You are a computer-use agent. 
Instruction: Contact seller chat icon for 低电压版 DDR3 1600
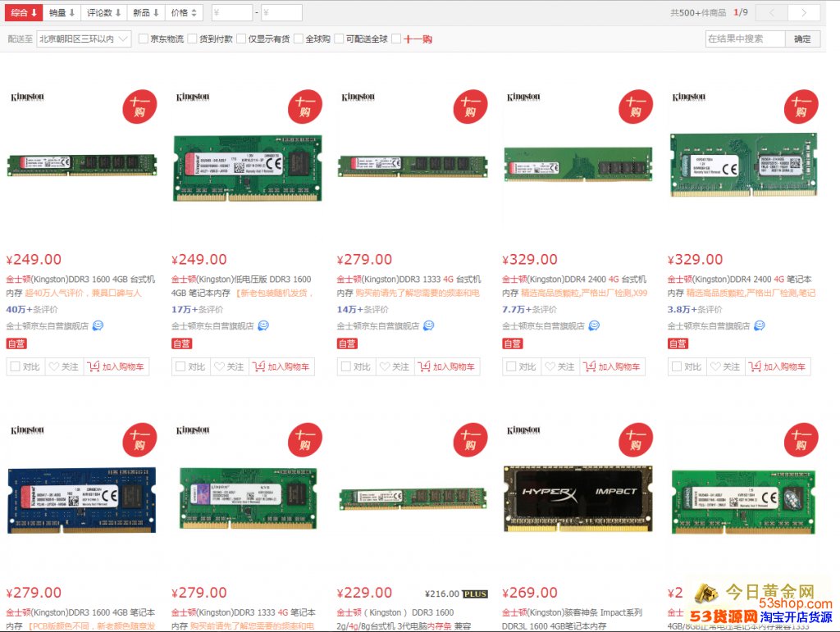(x=263, y=325)
